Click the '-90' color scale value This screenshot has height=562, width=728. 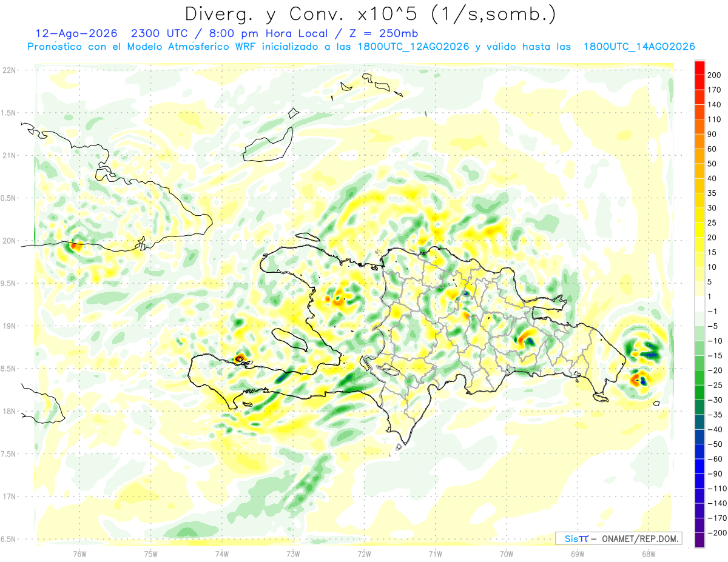pyautogui.click(x=714, y=474)
